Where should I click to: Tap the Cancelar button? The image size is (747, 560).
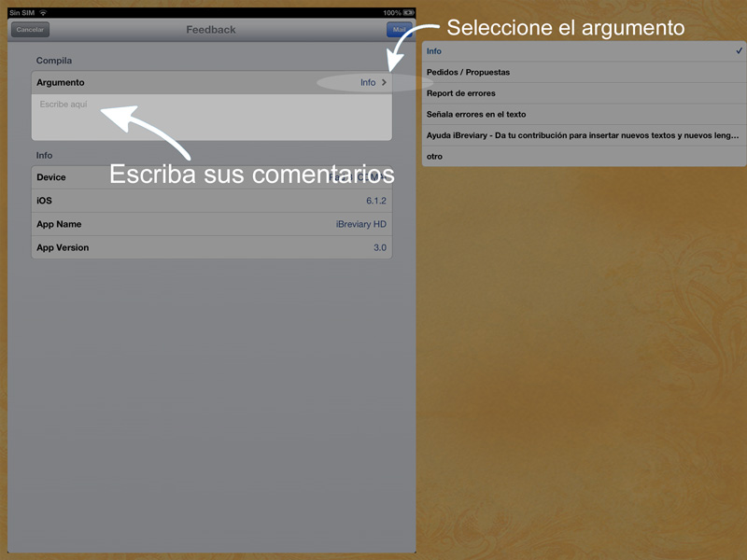(x=30, y=30)
